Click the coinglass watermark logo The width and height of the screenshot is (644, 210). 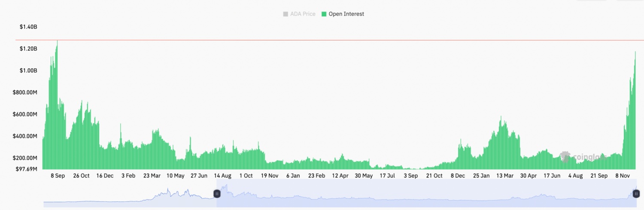click(x=583, y=157)
